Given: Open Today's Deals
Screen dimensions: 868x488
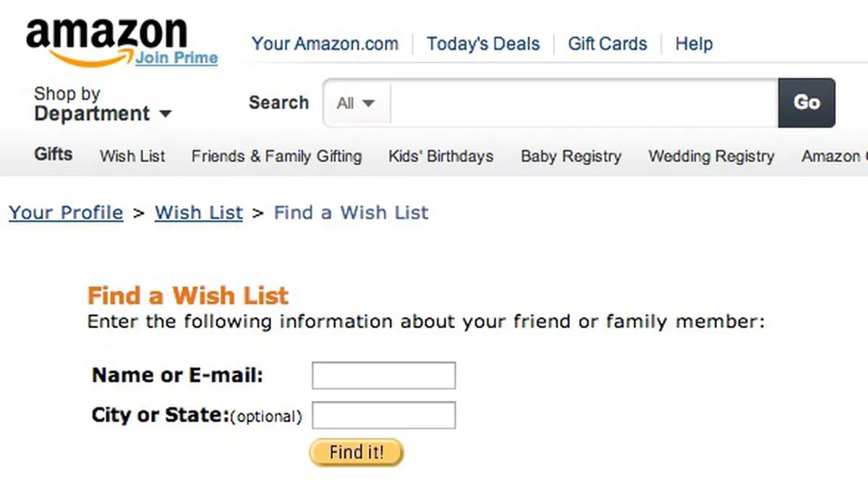Looking at the screenshot, I should [483, 43].
